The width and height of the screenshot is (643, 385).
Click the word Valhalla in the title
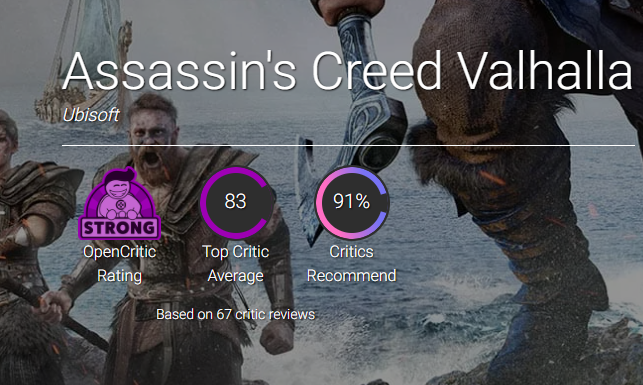(x=545, y=71)
